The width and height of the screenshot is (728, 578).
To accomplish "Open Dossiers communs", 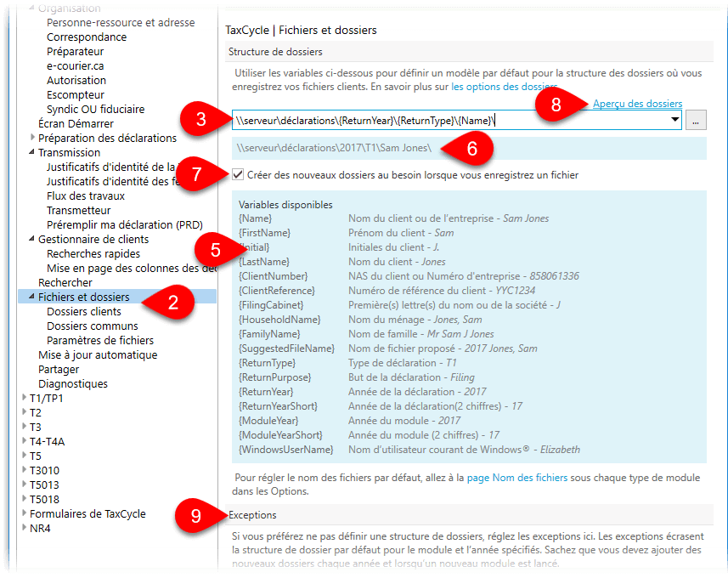I will 92,326.
